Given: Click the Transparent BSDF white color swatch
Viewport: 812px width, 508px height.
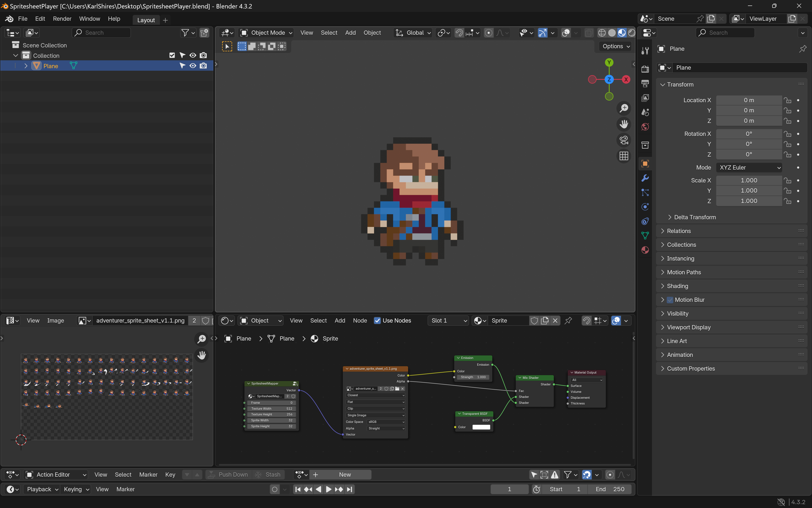Looking at the screenshot, I should [481, 427].
